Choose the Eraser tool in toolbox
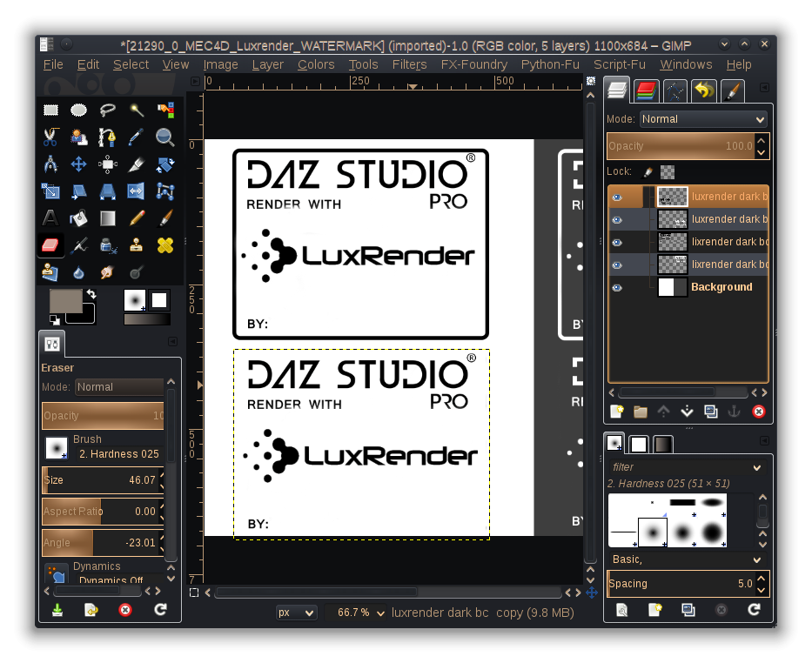 [x=50, y=245]
